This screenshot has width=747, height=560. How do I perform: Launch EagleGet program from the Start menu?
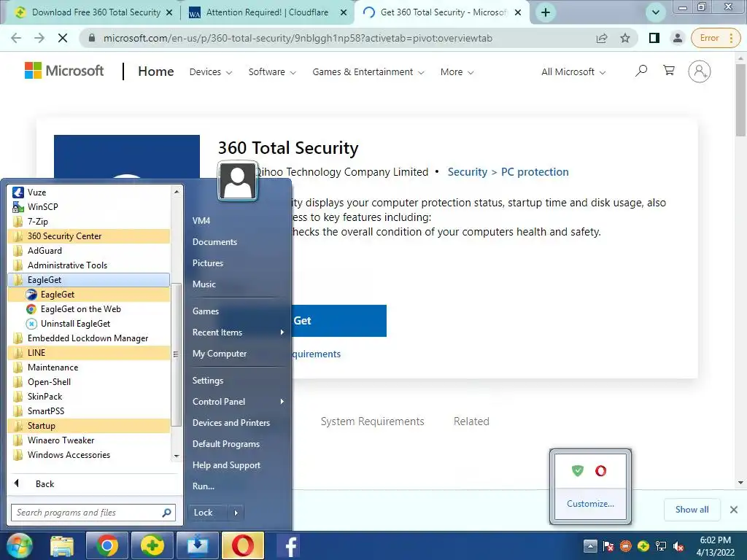[88, 295]
